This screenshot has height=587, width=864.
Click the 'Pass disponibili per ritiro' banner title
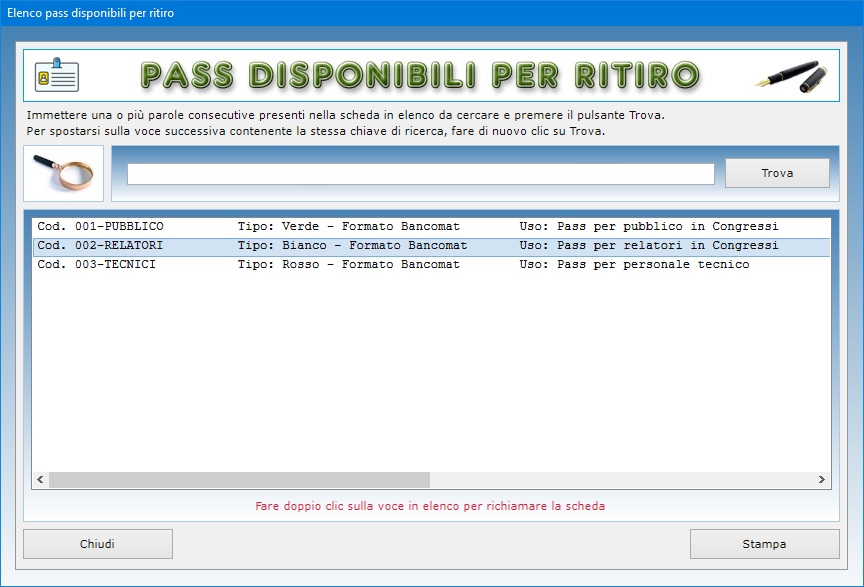click(420, 75)
